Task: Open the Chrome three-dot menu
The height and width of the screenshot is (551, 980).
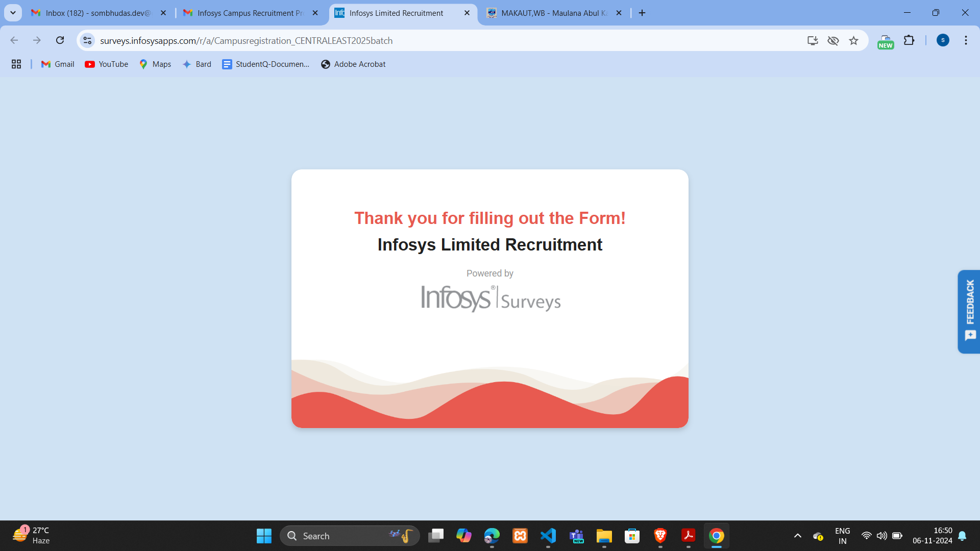Action: (966, 40)
